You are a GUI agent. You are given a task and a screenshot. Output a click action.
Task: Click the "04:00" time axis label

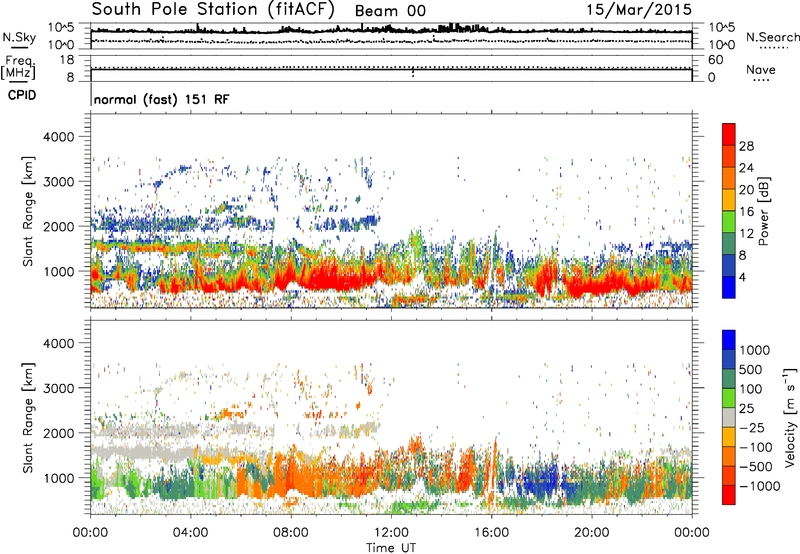190,533
